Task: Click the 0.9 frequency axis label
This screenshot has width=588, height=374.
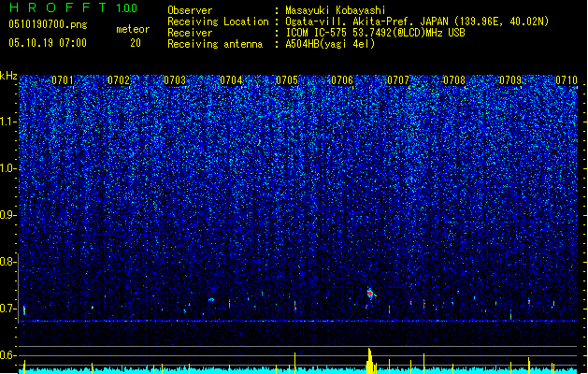Action: (x=7, y=215)
